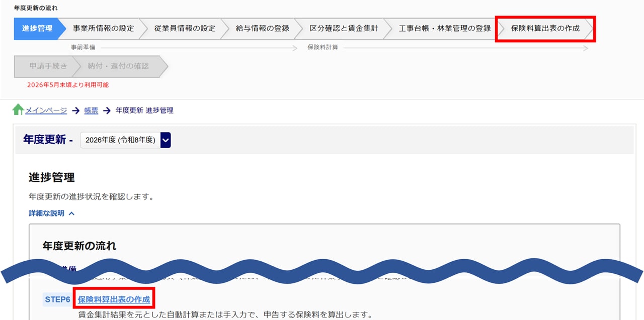The image size is (644, 320).
Task: Select the 区分確認と賃金集計 step
Action: pyautogui.click(x=344, y=29)
